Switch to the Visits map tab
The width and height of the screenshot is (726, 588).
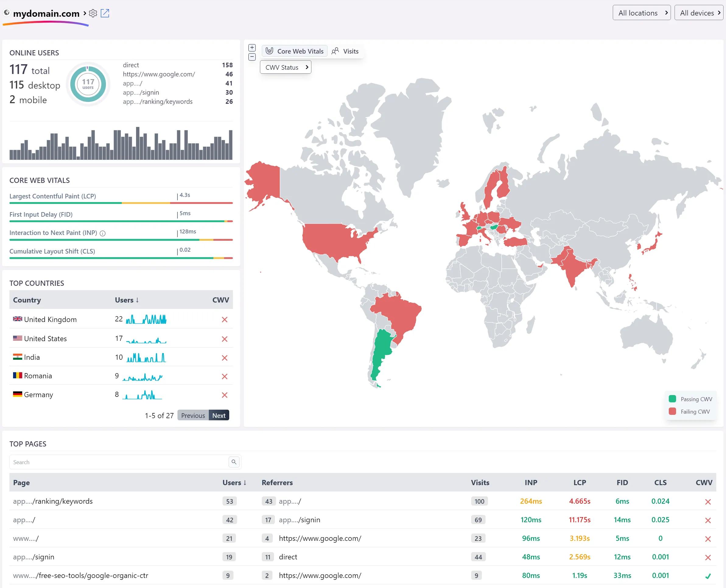[x=345, y=51]
